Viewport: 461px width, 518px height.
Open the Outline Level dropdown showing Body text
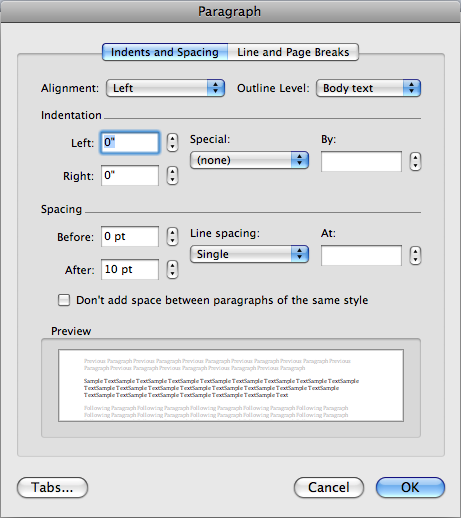point(368,88)
